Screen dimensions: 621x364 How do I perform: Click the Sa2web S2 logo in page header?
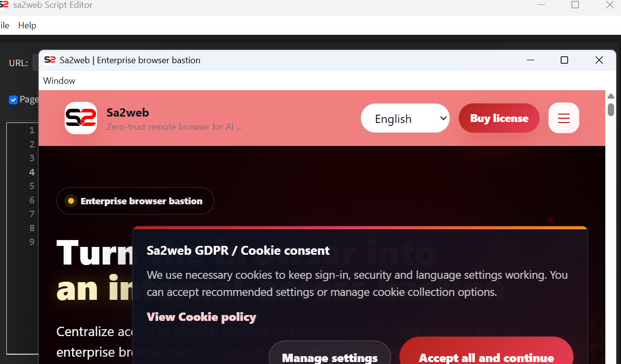tap(81, 118)
